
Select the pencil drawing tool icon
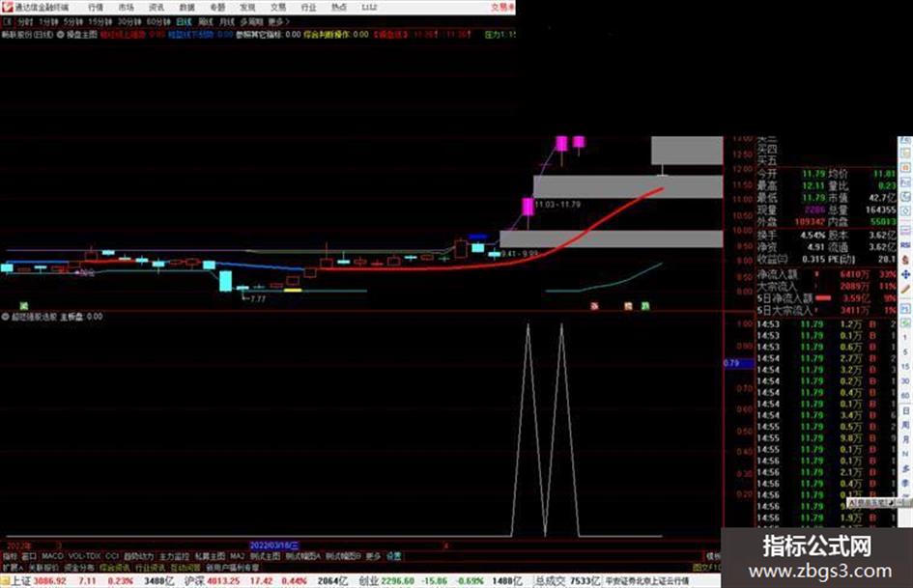(x=905, y=290)
